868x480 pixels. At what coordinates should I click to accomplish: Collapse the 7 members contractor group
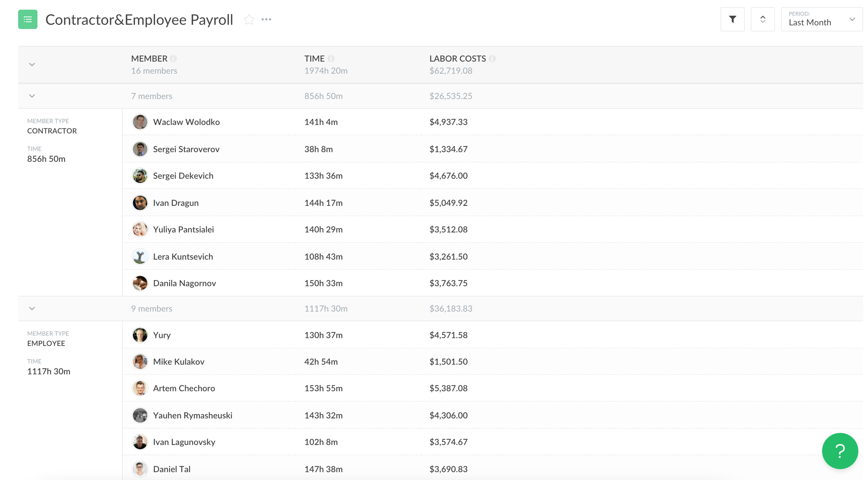32,96
